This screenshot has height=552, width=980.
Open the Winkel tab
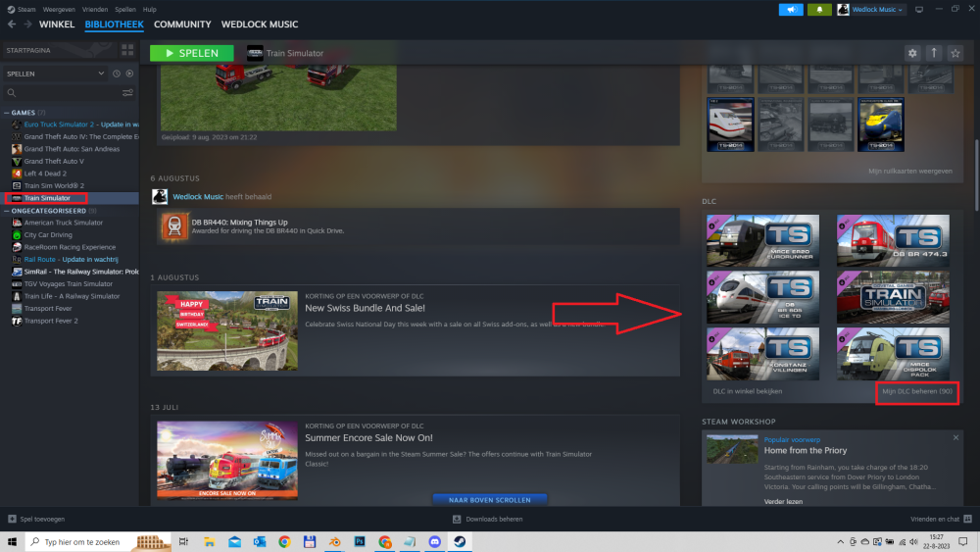click(56, 25)
